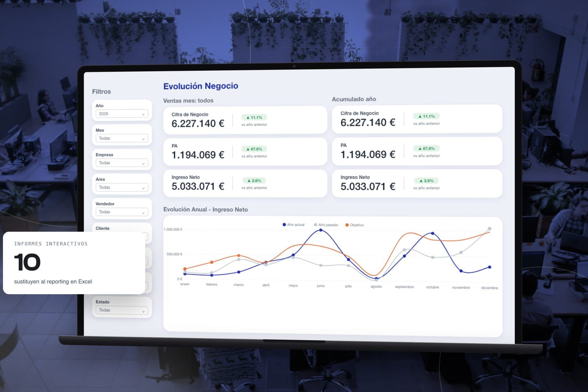Click the 11.1% badge in Ventas mes
The image size is (588, 392).
(254, 118)
